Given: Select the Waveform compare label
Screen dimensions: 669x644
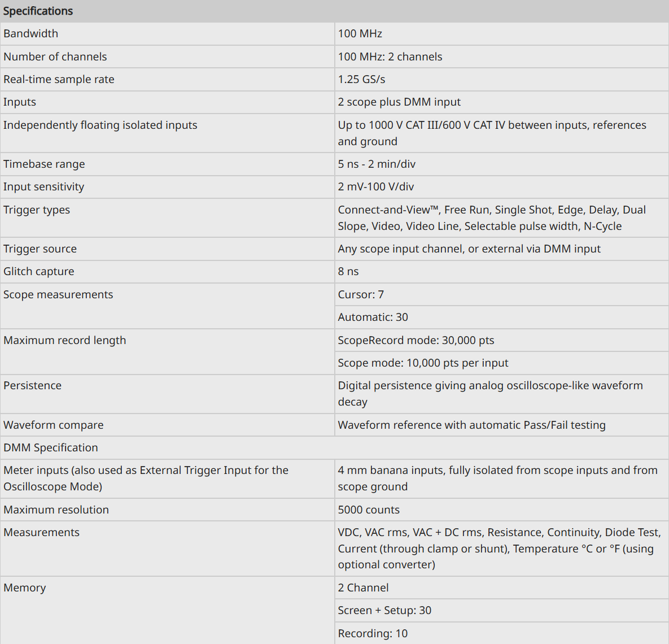Looking at the screenshot, I should pos(53,425).
